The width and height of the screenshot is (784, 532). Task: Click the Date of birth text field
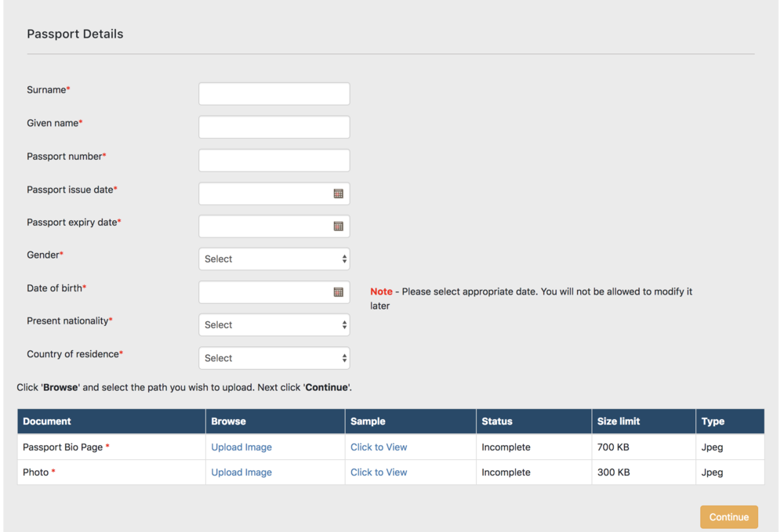264,292
